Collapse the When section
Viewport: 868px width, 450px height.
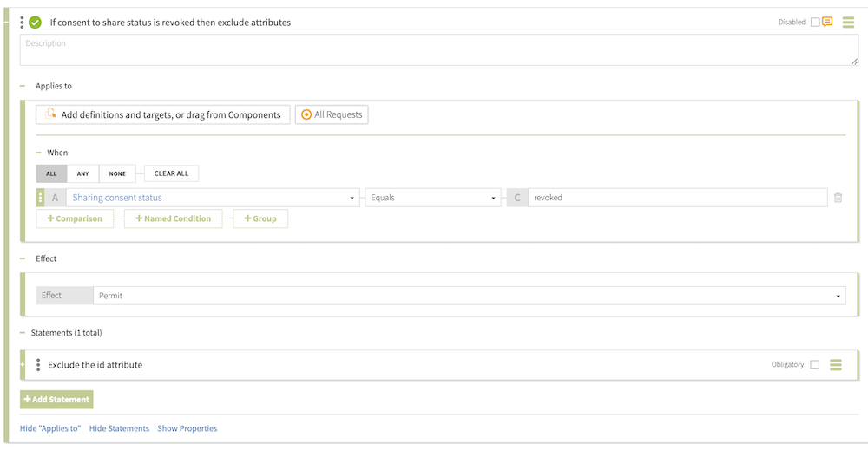tap(39, 153)
